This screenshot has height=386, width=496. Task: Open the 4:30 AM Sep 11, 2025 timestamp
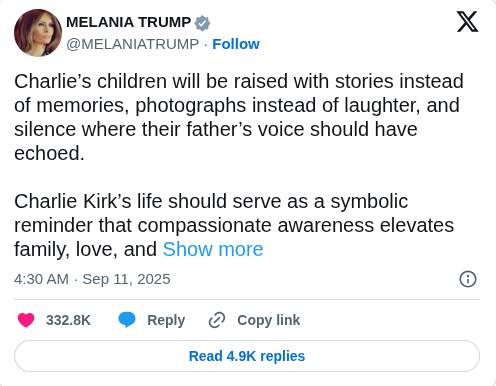(92, 279)
